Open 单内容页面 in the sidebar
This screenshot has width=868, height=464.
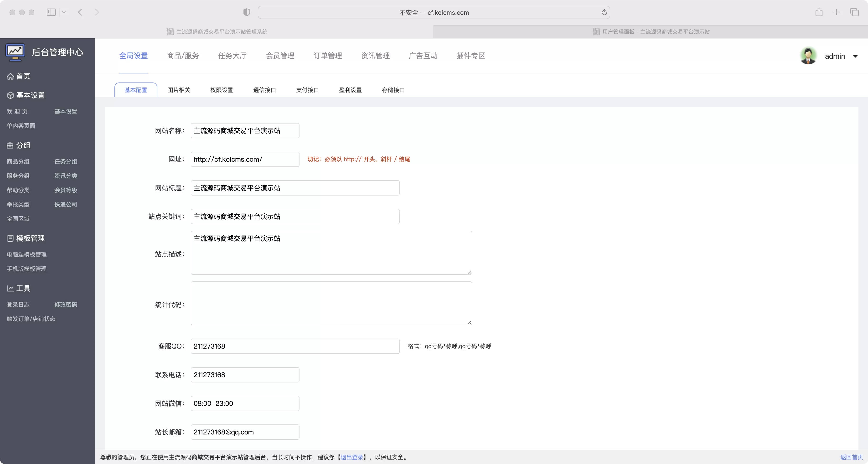point(21,126)
